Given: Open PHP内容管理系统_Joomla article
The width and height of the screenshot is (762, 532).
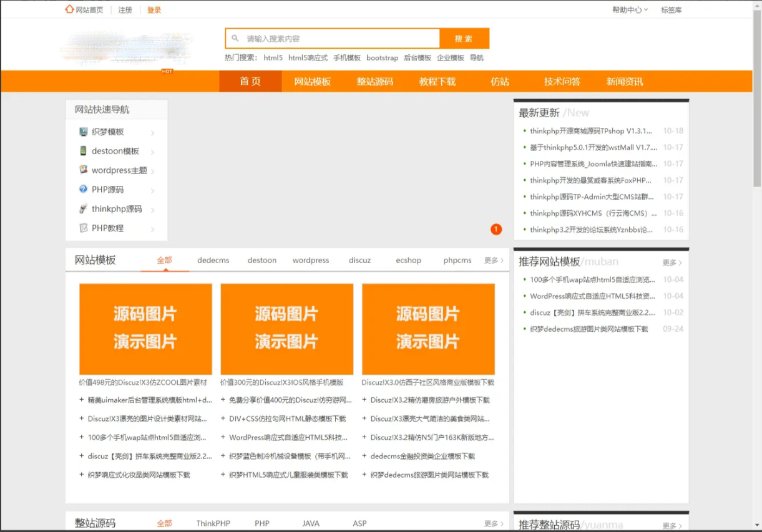Looking at the screenshot, I should 593,164.
